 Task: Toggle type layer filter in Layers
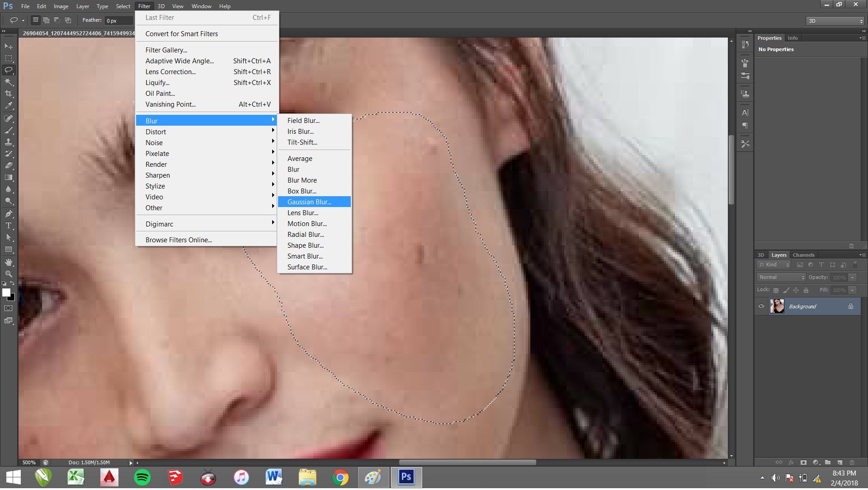[x=821, y=265]
